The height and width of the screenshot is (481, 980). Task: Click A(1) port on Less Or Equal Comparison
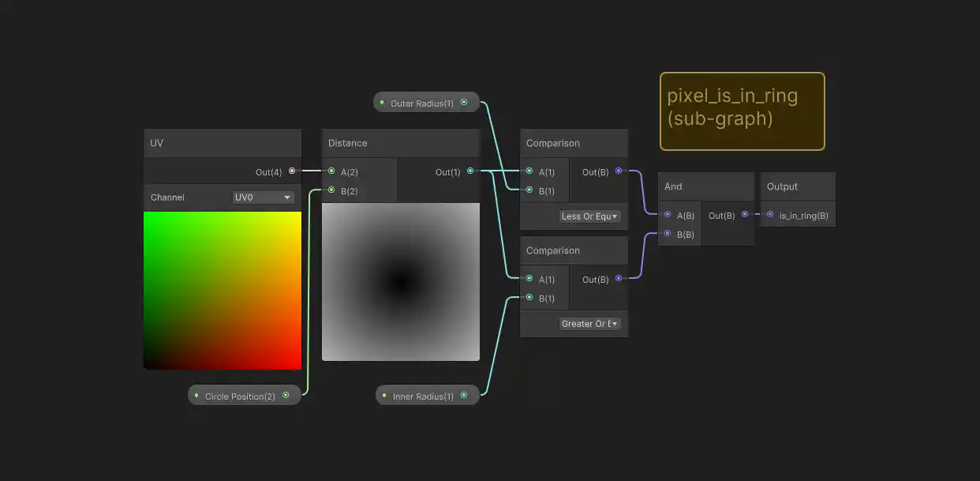pos(529,171)
